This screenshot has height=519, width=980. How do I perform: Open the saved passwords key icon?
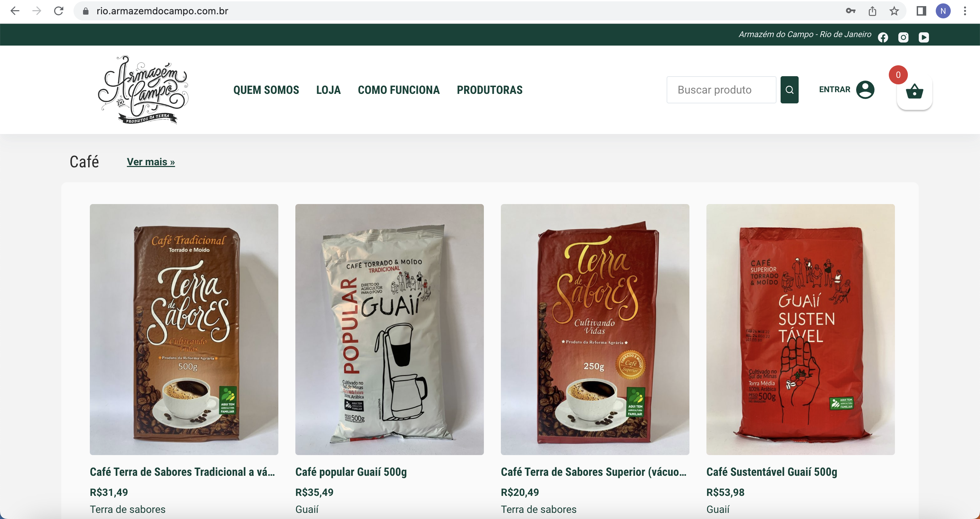[x=851, y=11]
